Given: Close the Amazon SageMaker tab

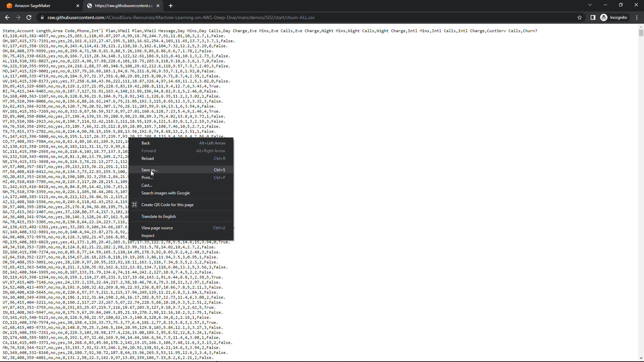Looking at the screenshot, I should (x=78, y=6).
